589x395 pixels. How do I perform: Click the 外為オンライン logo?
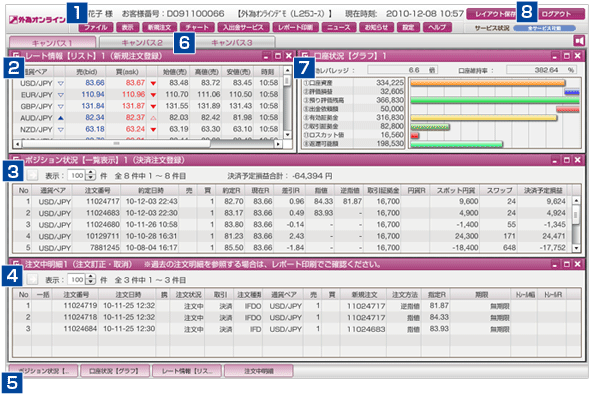point(38,20)
